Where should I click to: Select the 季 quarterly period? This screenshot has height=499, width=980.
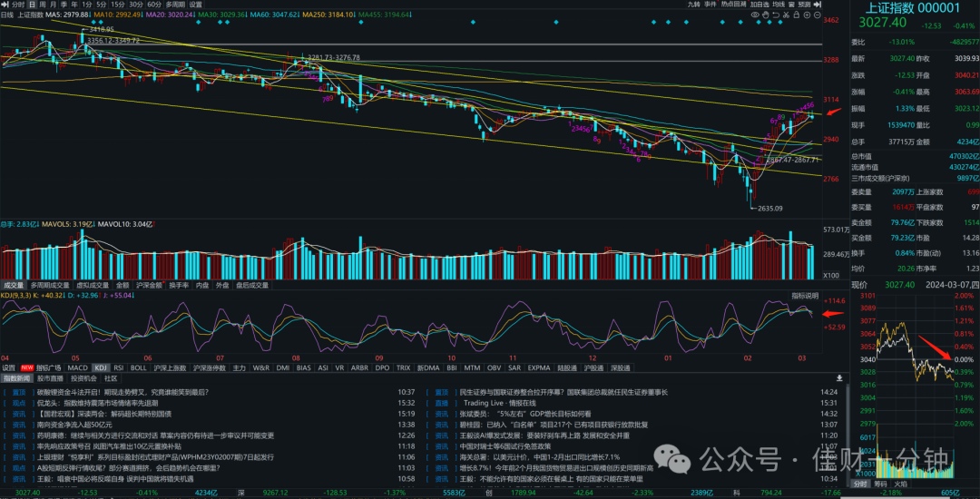[x=64, y=5]
